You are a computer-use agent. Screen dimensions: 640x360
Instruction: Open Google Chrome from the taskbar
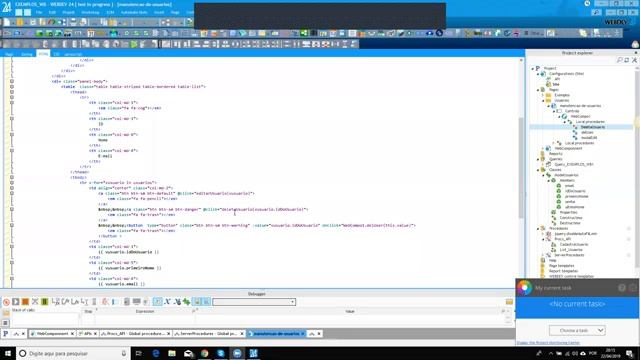(x=204, y=353)
